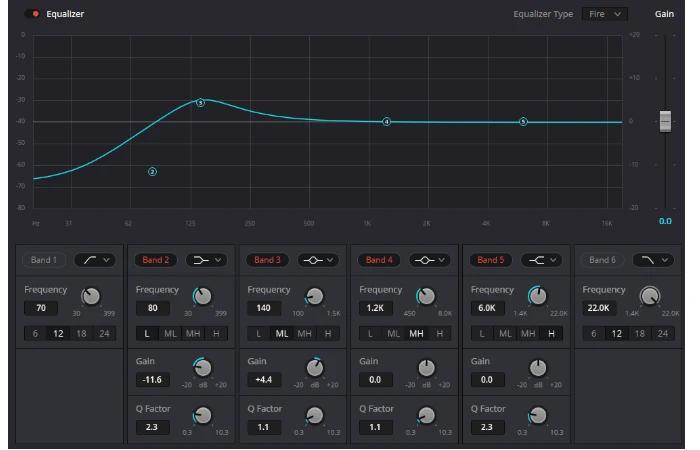Set Band 3 range to MH
This screenshot has width=700, height=450.
pyautogui.click(x=304, y=333)
